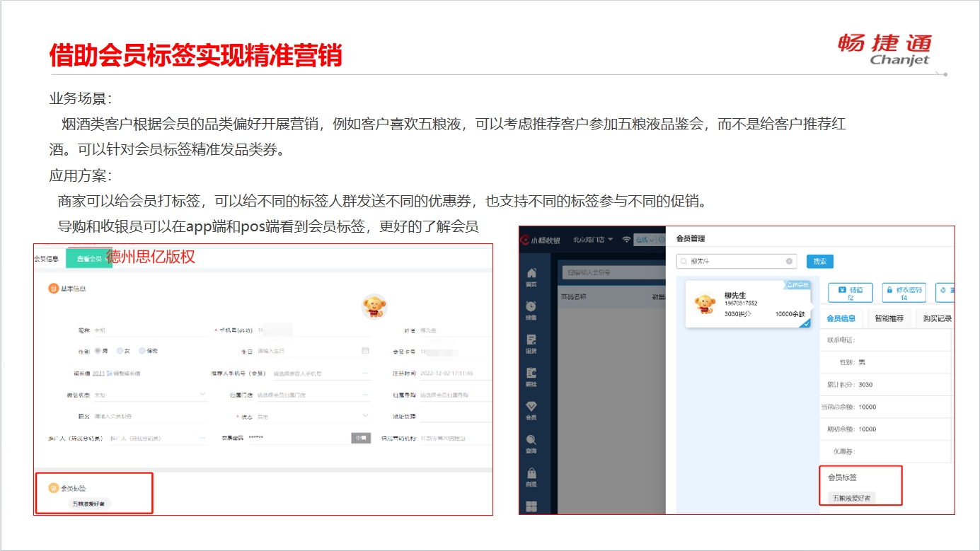Click the 会员标签 section orange icon
The width and height of the screenshot is (980, 551).
tap(53, 488)
